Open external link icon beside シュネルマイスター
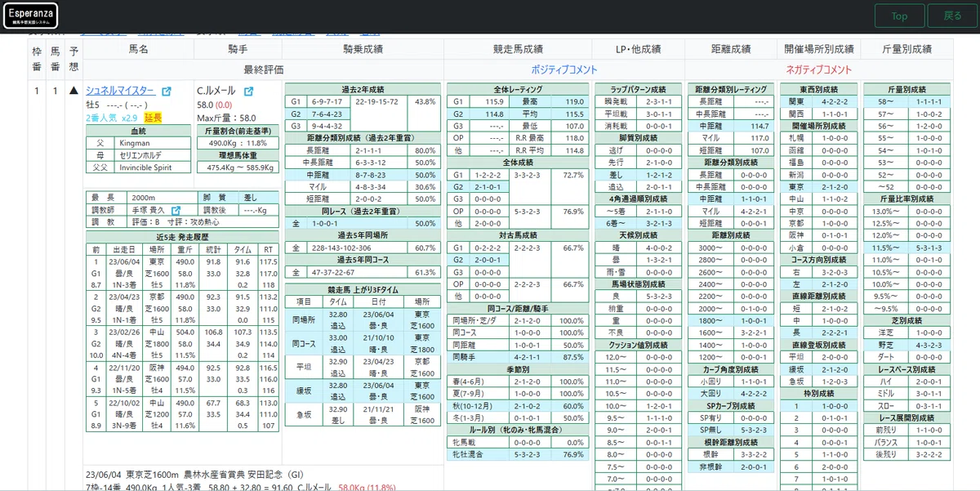This screenshot has width=980, height=491. coord(167,92)
